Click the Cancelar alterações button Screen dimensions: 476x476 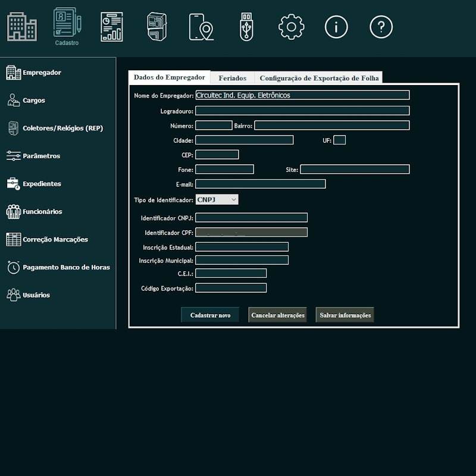coord(277,315)
